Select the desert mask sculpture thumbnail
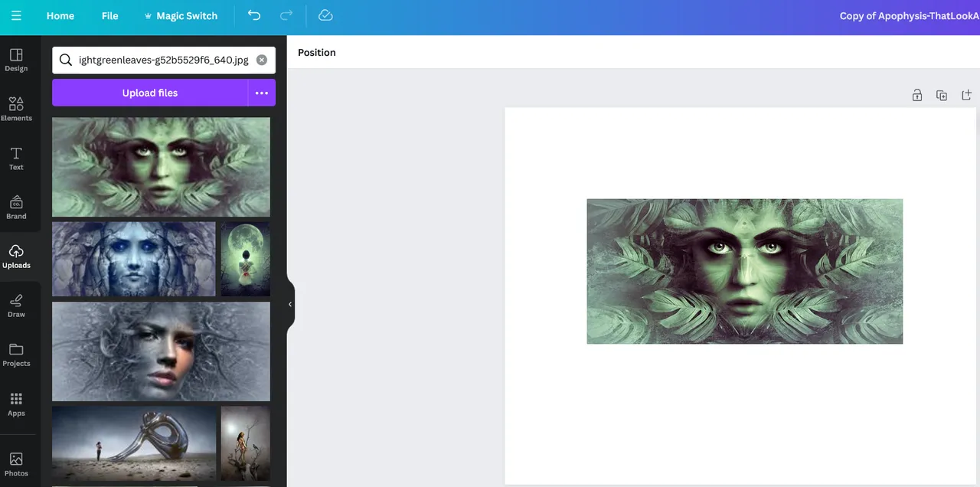 pos(134,443)
